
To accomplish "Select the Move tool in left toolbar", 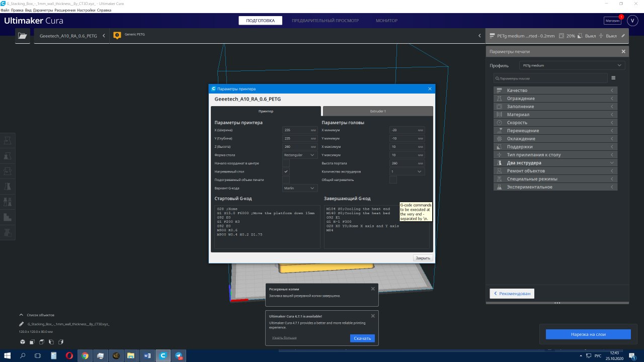I will 8,140.
